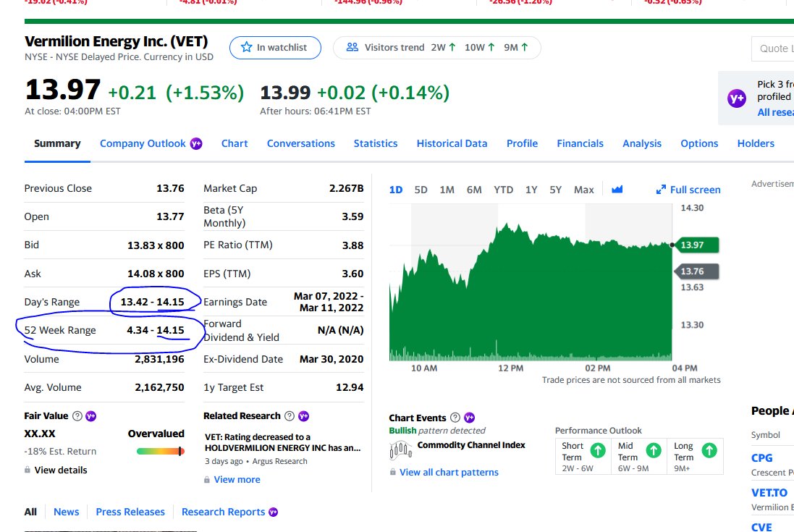Click the star icon in the watchlist button

pos(247,47)
